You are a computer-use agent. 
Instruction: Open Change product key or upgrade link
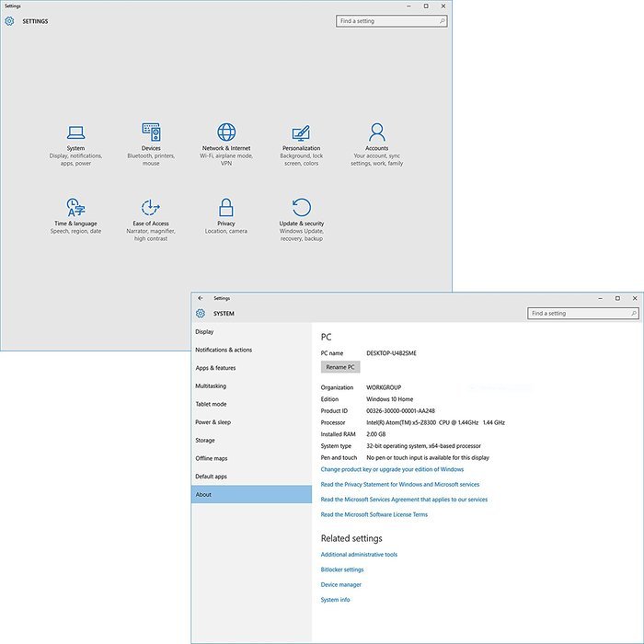392,469
